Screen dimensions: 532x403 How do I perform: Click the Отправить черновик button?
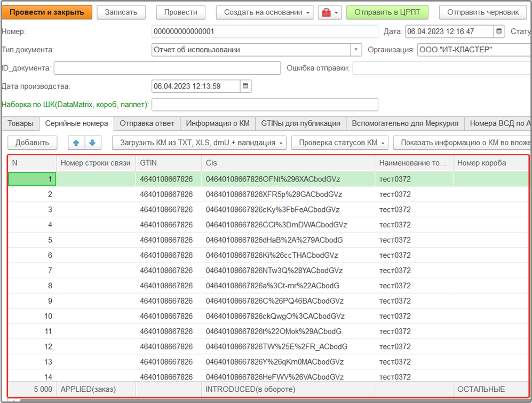click(x=483, y=13)
